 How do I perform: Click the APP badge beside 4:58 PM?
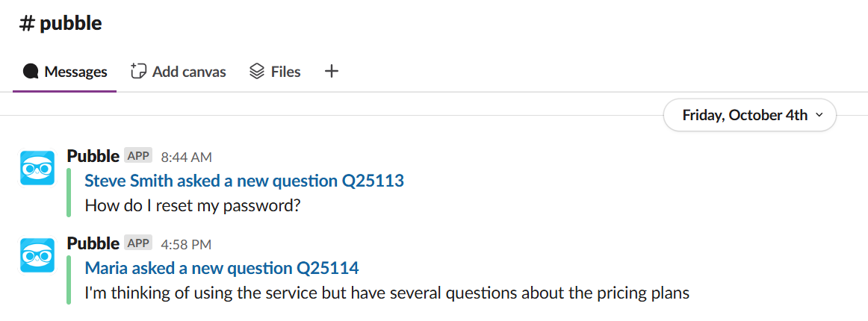coord(139,243)
